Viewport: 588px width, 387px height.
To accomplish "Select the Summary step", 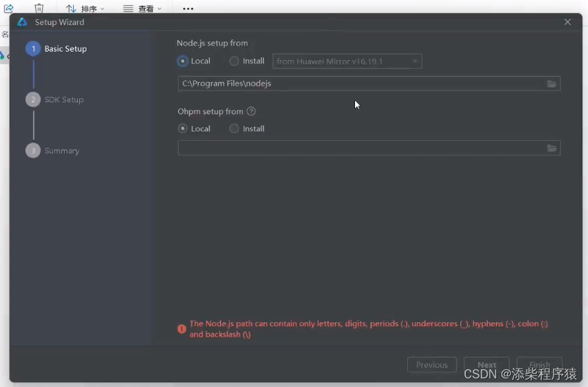I will 53,151.
